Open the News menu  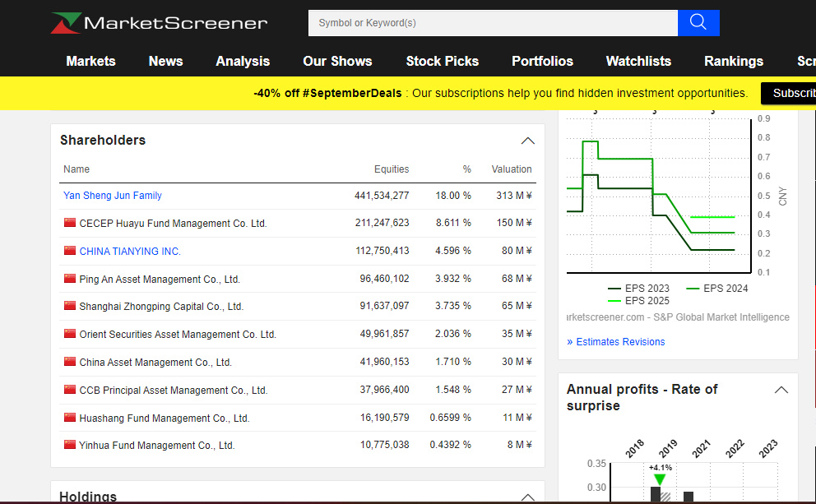tap(166, 62)
